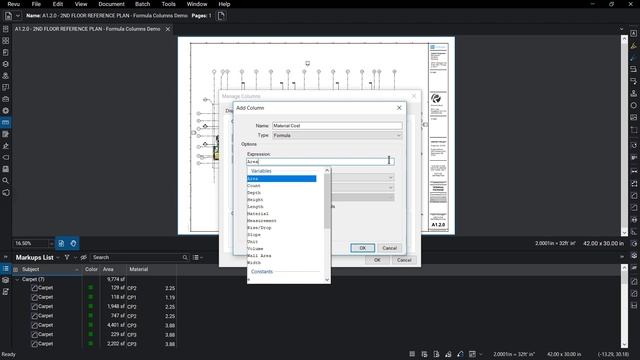Switch to the A1.2.0 2ND FLOOR REFERENCE PLAN tab

point(88,29)
